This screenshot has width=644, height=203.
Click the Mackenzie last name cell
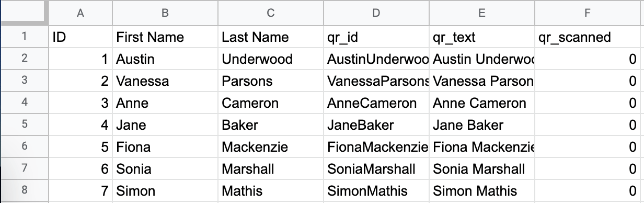pyautogui.click(x=270, y=147)
